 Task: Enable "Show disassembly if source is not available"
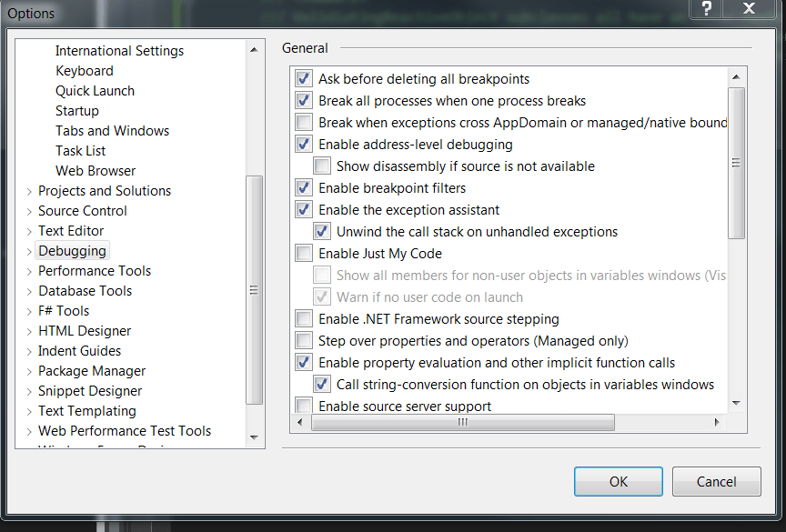tap(321, 166)
